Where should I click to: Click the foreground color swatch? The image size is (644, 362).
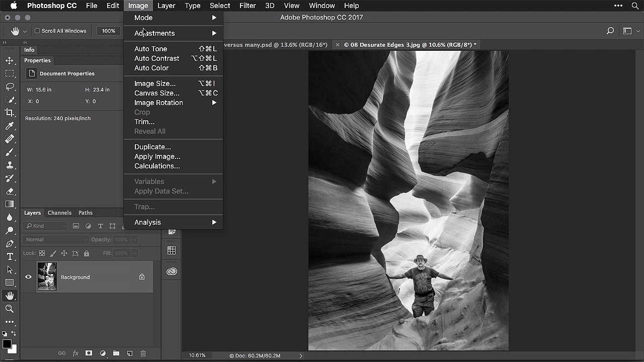tap(7, 344)
